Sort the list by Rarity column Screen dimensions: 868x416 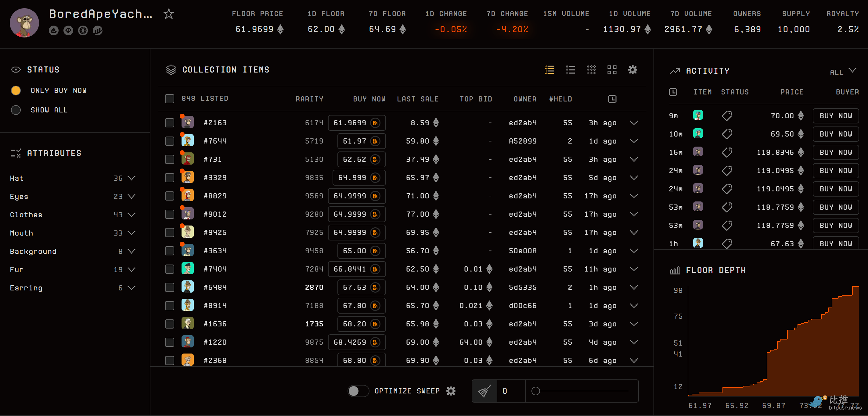309,99
